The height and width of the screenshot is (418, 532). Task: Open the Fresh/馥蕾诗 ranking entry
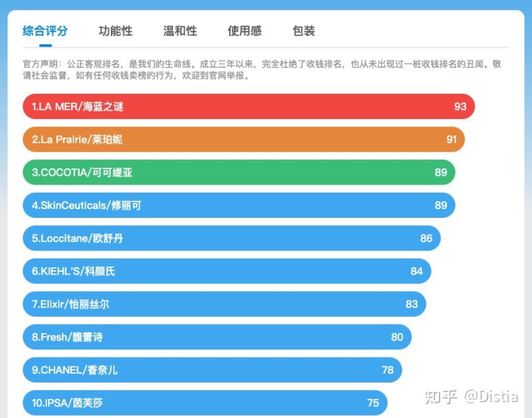pyautogui.click(x=67, y=337)
